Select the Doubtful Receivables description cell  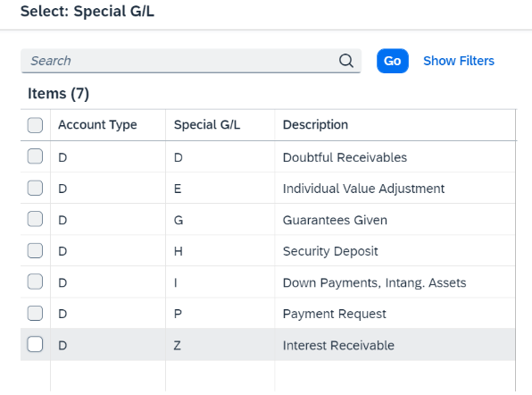point(395,157)
